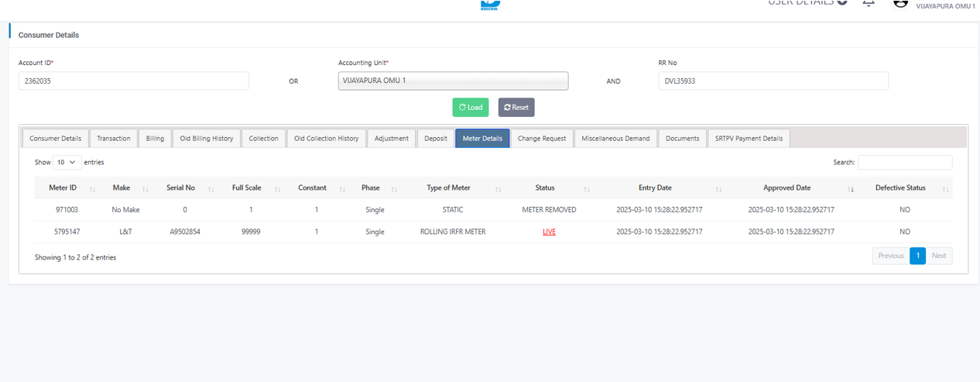Select the SRTPV Payment Details tab

point(748,139)
